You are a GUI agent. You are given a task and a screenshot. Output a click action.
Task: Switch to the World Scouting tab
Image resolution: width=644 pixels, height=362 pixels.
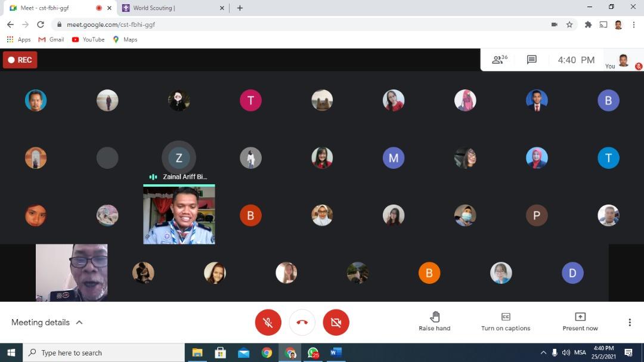[x=170, y=8]
